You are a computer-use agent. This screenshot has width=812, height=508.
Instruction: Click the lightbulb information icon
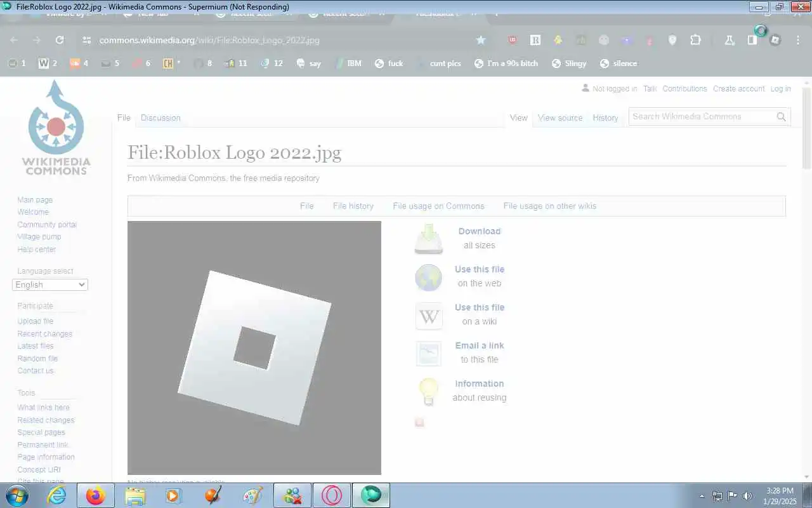(429, 392)
